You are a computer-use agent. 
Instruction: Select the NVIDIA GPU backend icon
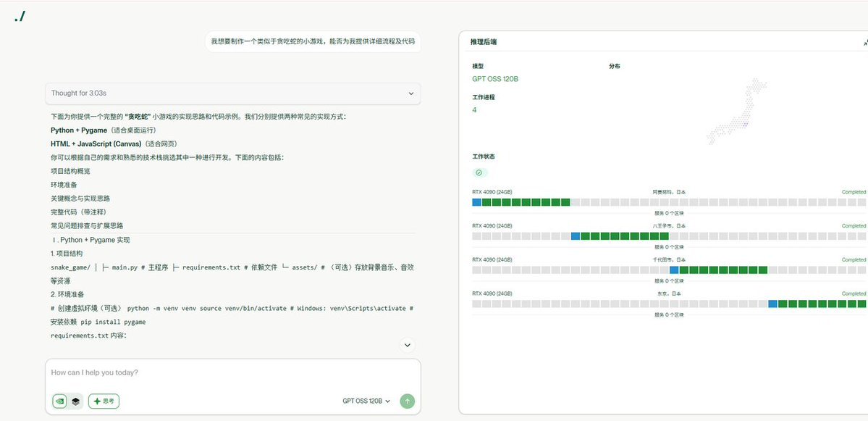pyautogui.click(x=59, y=401)
